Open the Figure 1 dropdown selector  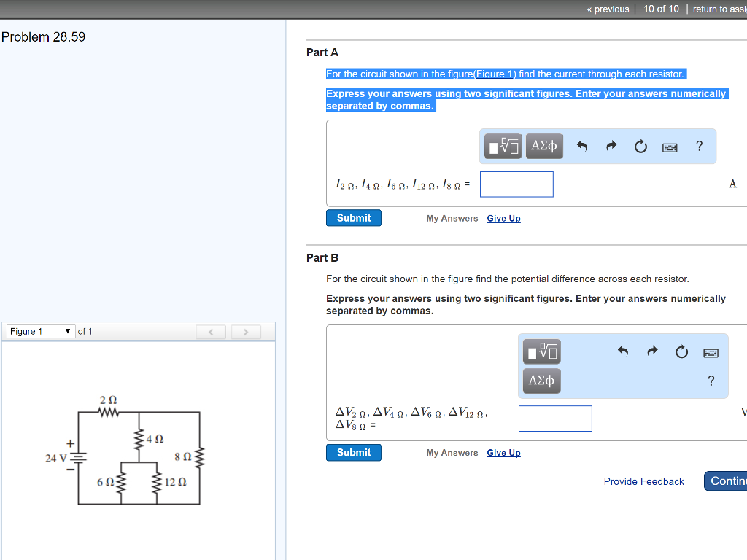[40, 331]
